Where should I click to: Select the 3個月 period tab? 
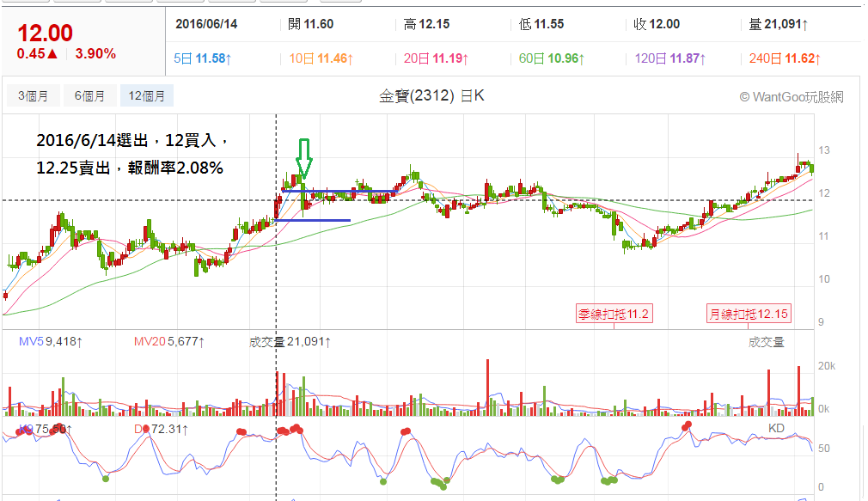[x=33, y=95]
